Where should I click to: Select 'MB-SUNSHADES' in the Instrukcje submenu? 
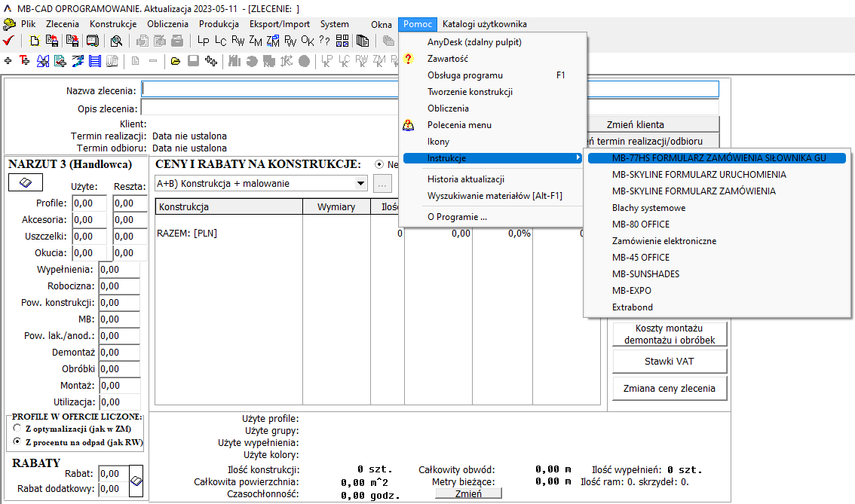[x=645, y=274]
